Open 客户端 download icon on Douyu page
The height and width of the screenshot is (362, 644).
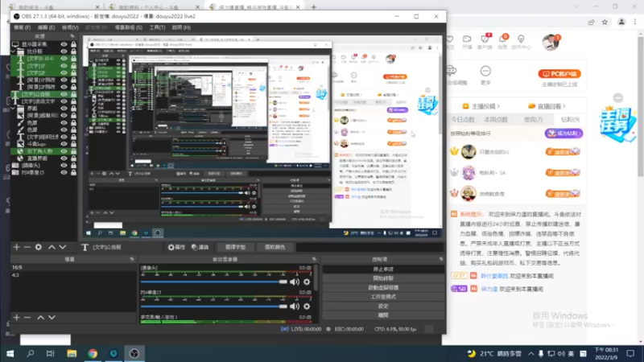[485, 42]
